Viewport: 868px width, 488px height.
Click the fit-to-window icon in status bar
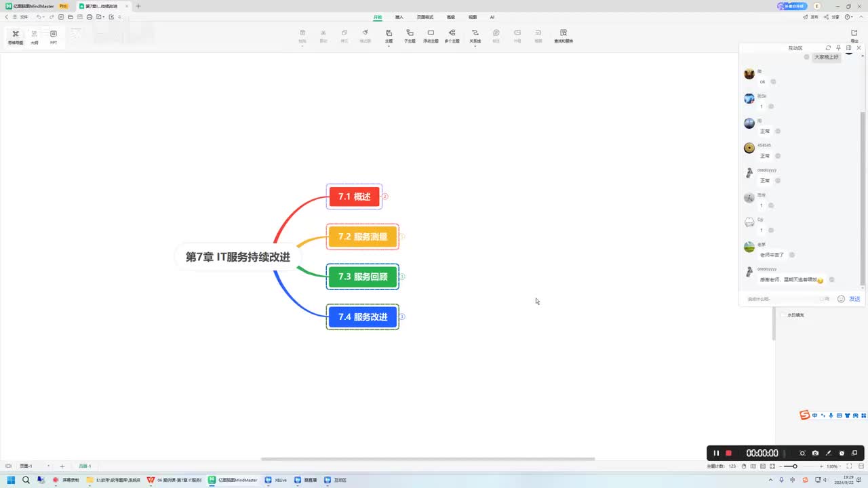850,466
